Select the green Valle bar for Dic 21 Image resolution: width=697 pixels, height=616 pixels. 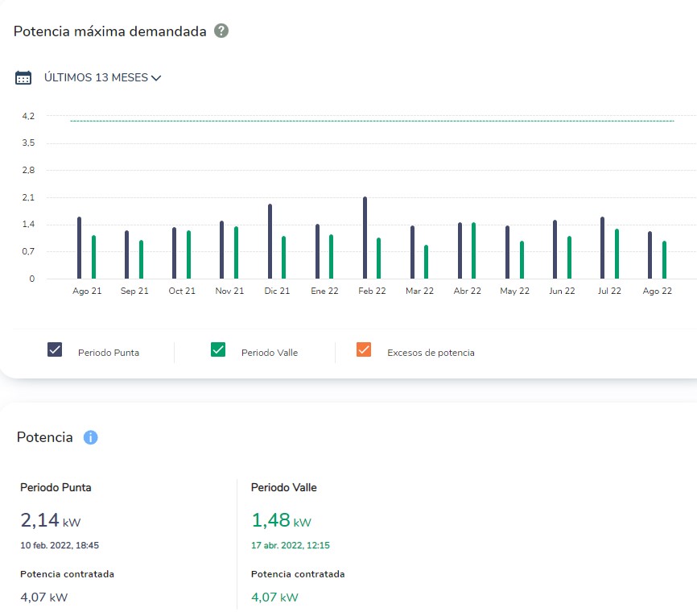283,258
